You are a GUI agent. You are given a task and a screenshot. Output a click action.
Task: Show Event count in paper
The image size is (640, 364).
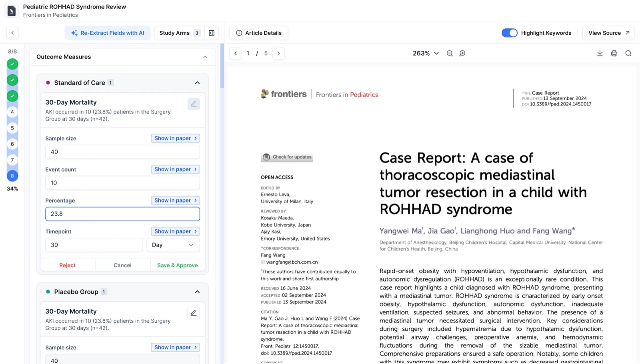point(175,169)
